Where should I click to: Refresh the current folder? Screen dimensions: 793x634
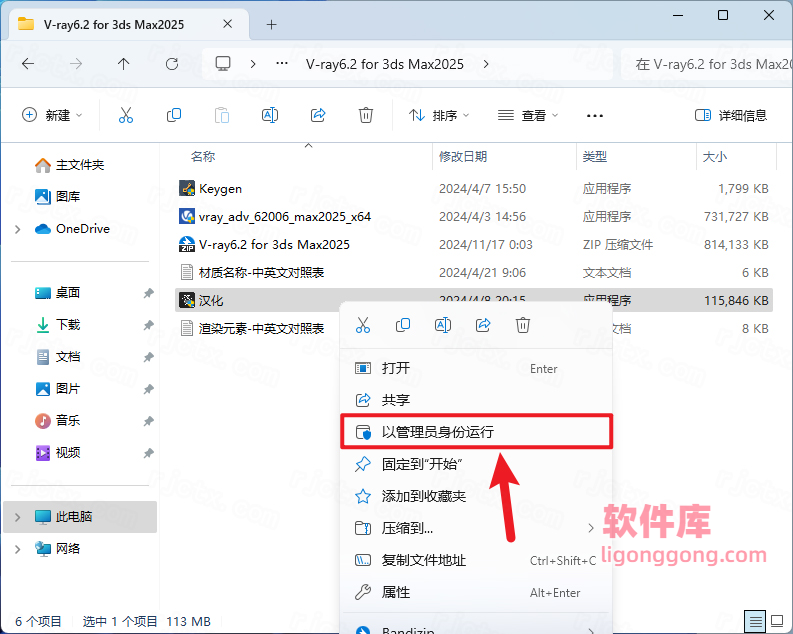pyautogui.click(x=172, y=64)
